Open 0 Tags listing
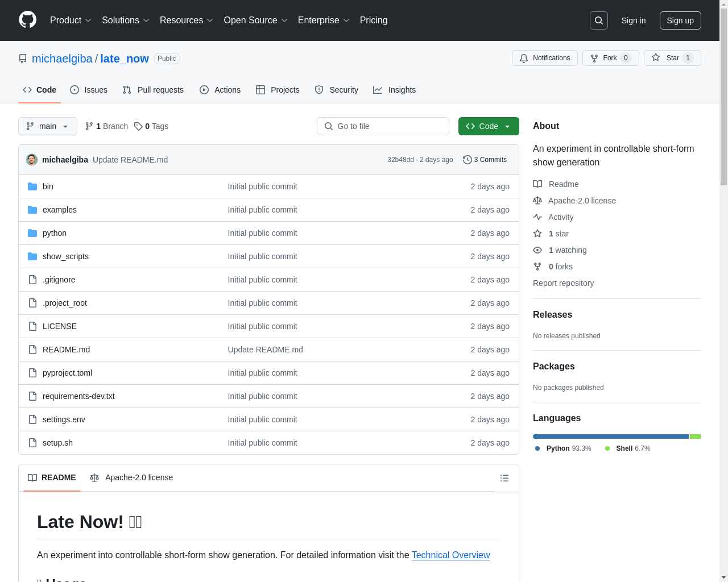 (x=151, y=126)
